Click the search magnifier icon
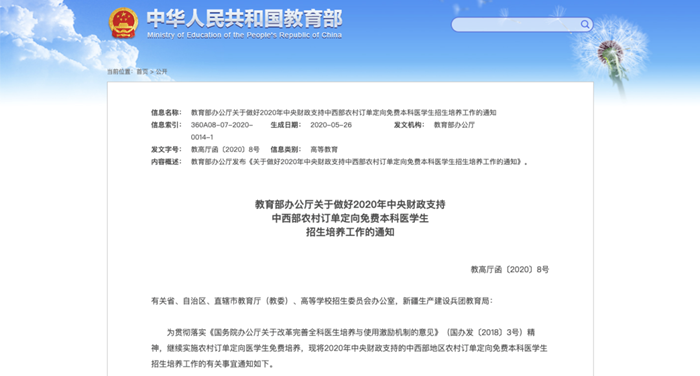700x376 pixels. click(584, 24)
